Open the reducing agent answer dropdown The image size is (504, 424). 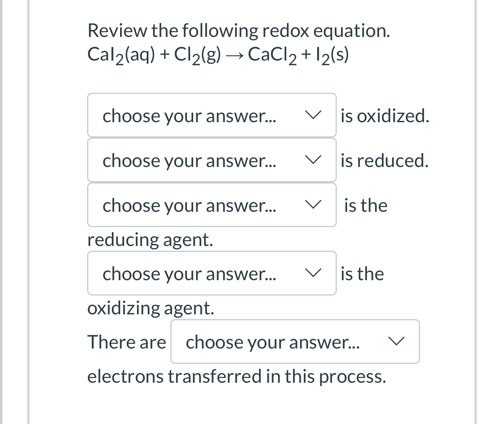[212, 205]
